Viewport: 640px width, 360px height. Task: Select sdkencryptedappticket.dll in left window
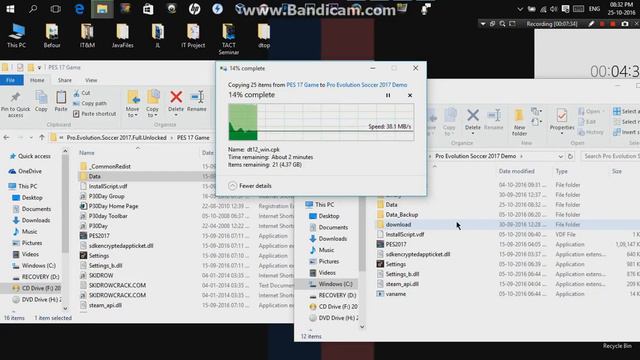tap(117, 246)
